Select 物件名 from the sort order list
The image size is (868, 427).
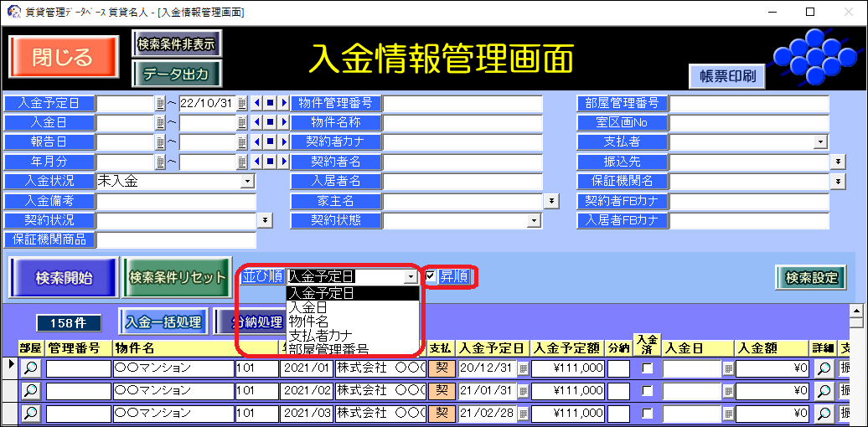point(308,322)
